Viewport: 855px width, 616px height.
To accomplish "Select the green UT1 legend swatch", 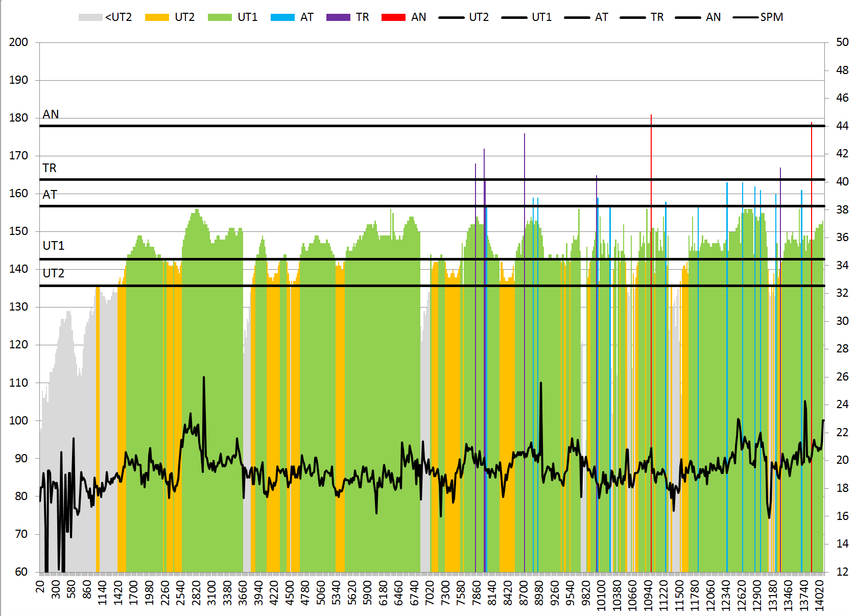I will [220, 17].
